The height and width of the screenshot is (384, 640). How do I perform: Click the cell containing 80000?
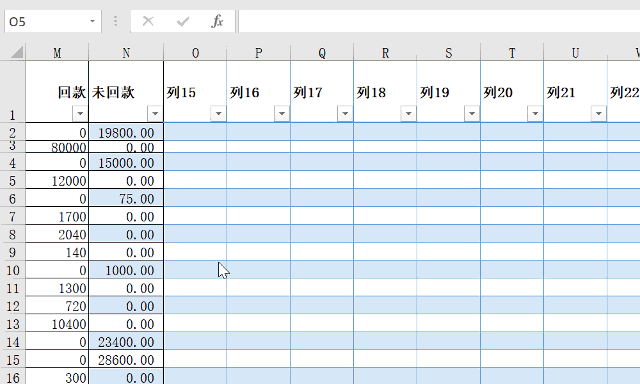(x=57, y=147)
